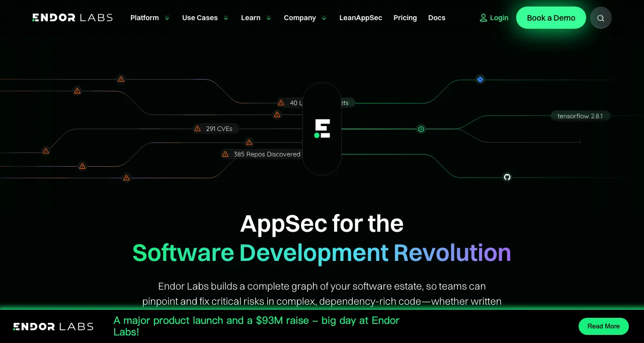
Task: Open the search magnifier icon
Action: coord(601,18)
